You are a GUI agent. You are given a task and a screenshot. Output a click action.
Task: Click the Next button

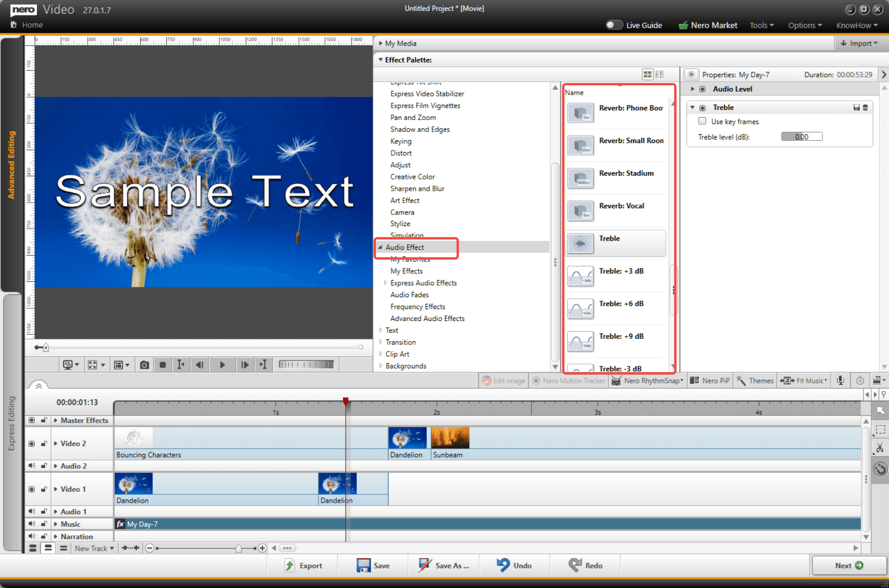pyautogui.click(x=849, y=565)
